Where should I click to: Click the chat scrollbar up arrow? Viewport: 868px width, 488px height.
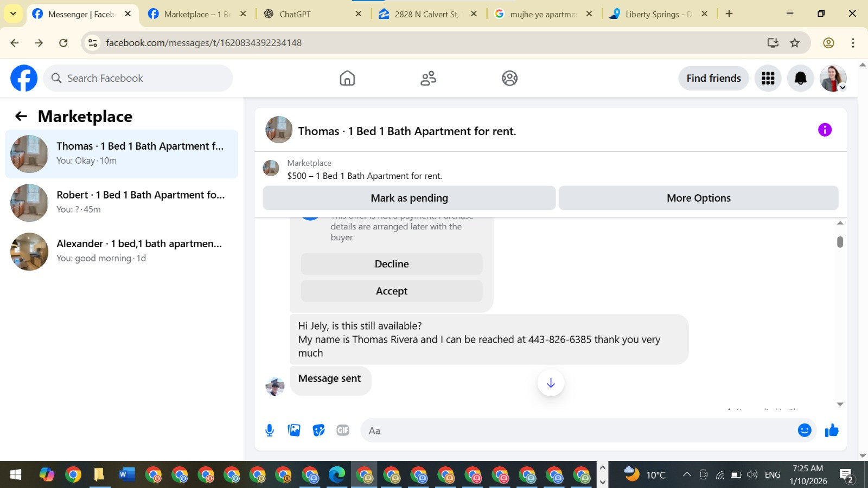(x=840, y=223)
